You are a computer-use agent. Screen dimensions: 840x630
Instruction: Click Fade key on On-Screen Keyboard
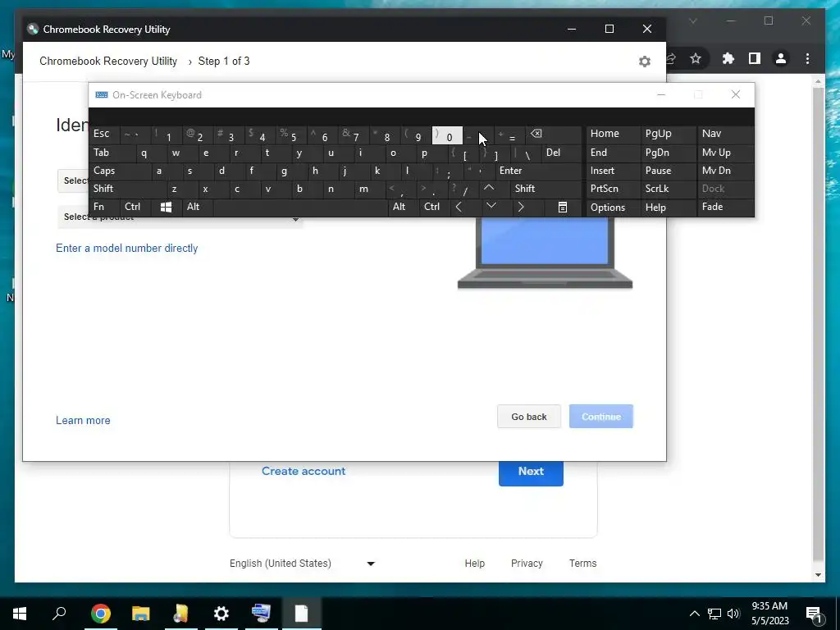(725, 208)
